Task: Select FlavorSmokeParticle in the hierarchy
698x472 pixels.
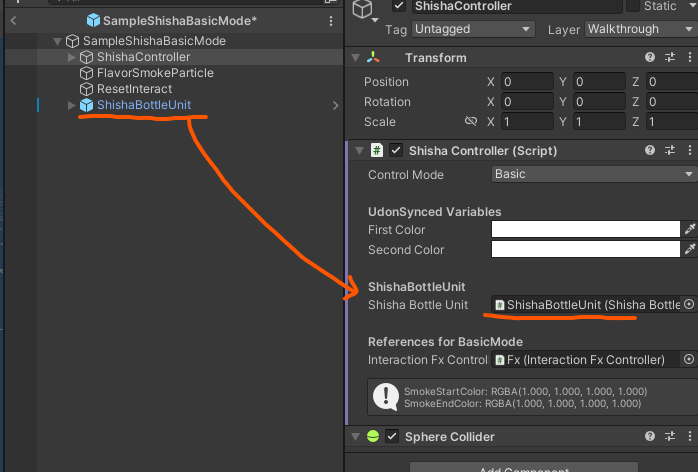Action: [x=155, y=73]
